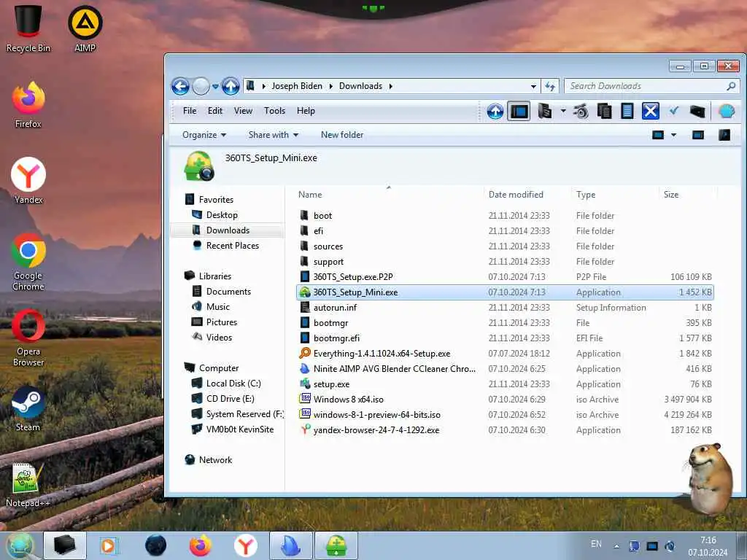Click the black box toolbar icon
Screen dimensions: 747x560
click(697, 112)
